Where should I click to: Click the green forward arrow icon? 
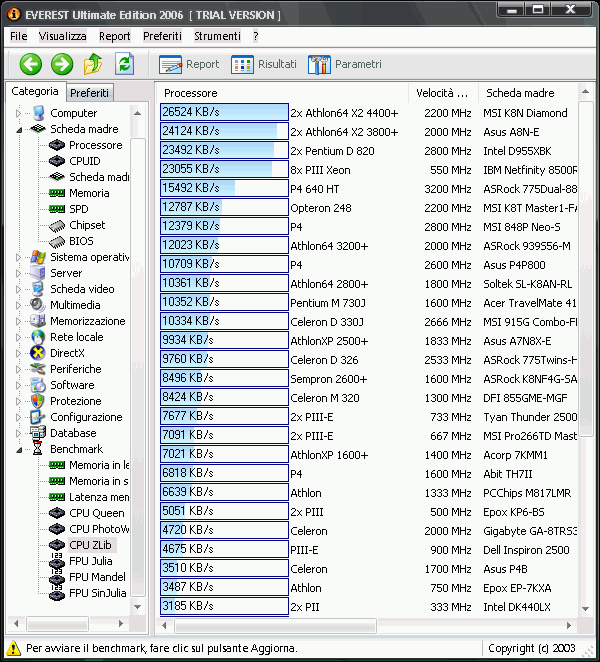[x=62, y=64]
